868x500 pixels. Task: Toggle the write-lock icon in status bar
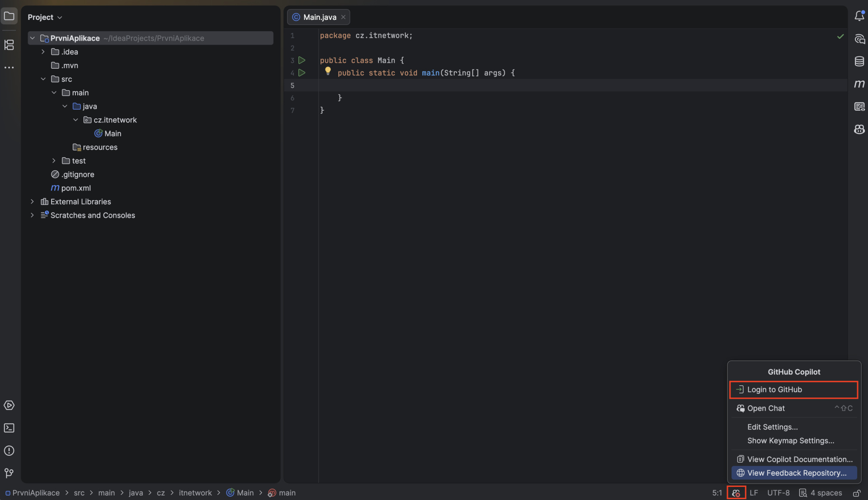(x=857, y=493)
